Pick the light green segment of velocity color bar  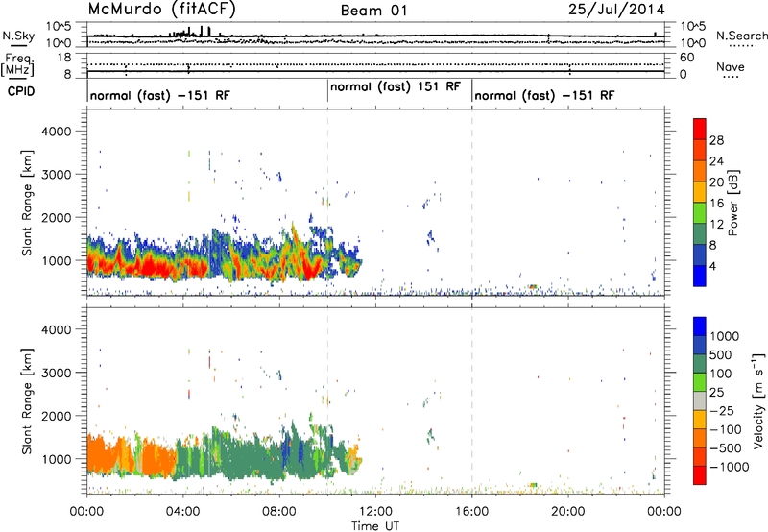(x=700, y=381)
